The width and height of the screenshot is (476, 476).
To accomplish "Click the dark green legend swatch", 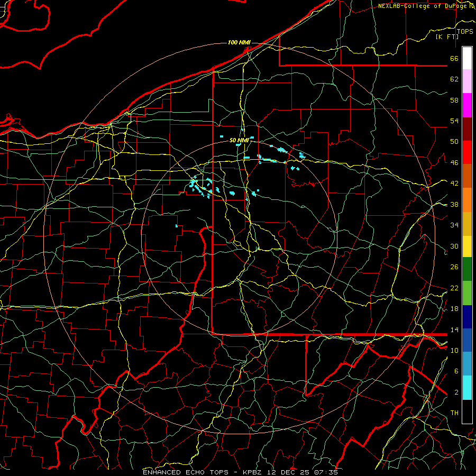I will (467, 269).
